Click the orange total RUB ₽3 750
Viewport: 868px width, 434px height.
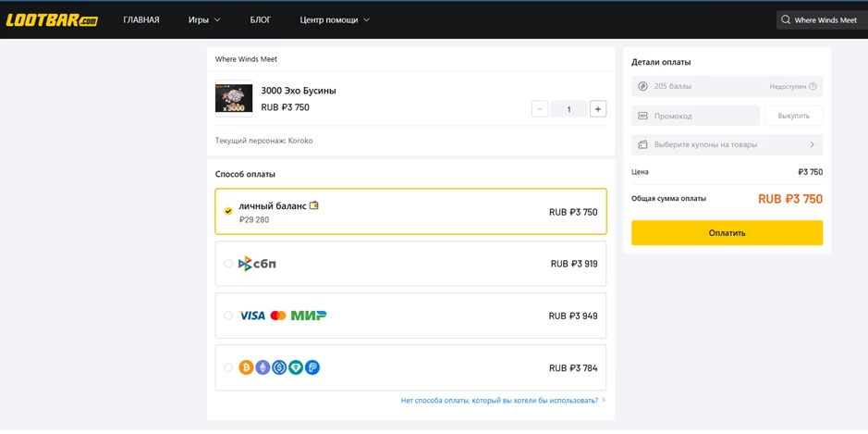790,199
